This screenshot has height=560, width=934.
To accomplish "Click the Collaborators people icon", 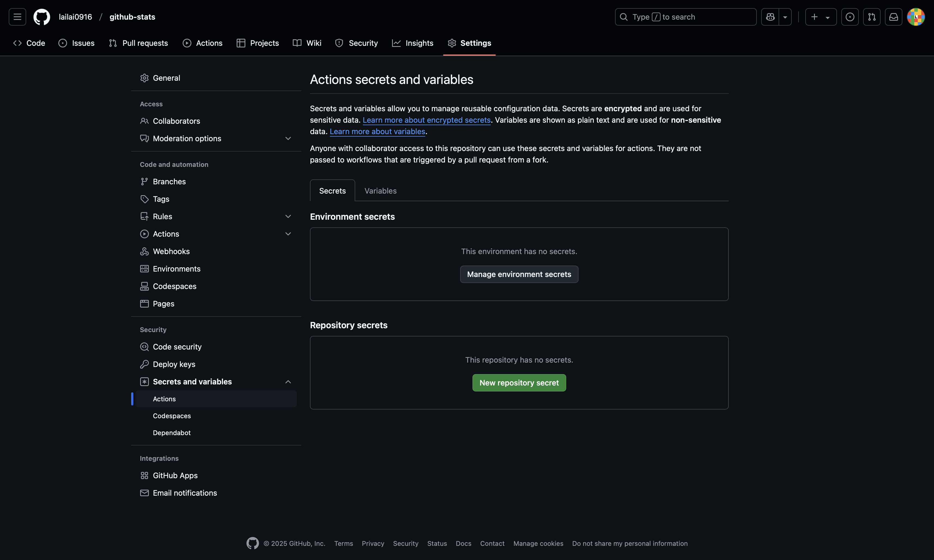I will click(x=144, y=121).
